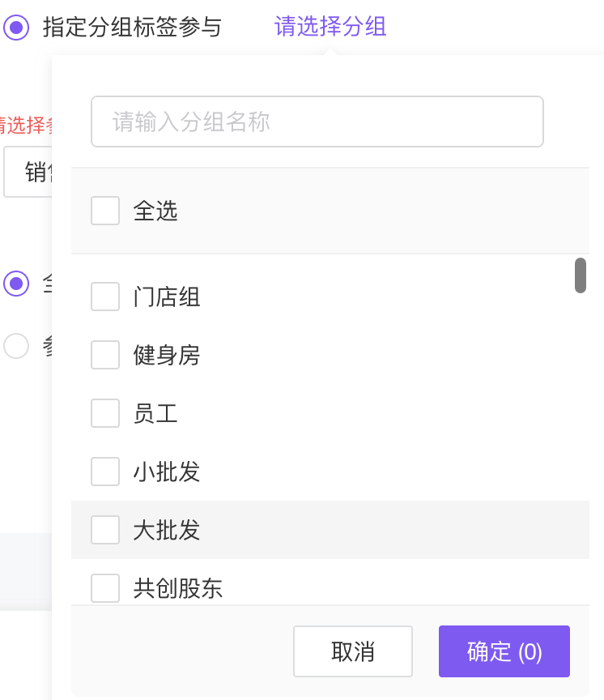Focus the 请输入分组名称 search field

click(x=317, y=122)
